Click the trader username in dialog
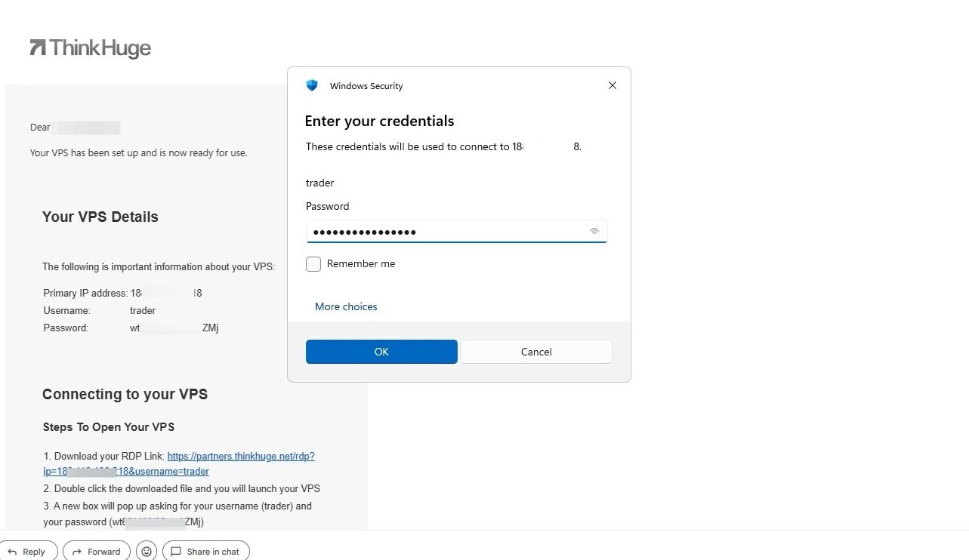Image resolution: width=969 pixels, height=560 pixels. click(x=319, y=183)
